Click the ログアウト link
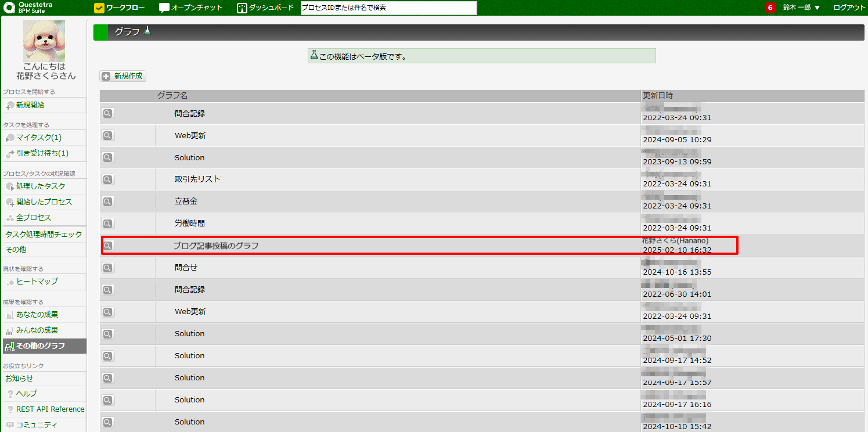 [849, 8]
